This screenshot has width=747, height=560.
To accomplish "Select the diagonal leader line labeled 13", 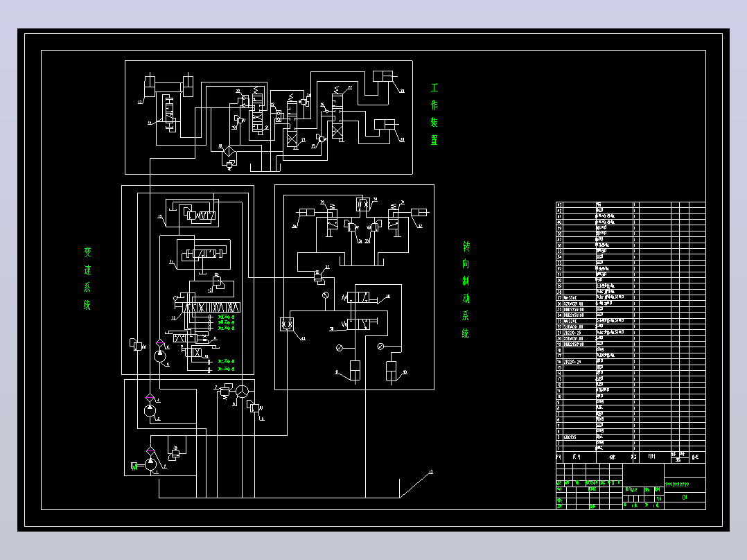I will (x=414, y=486).
